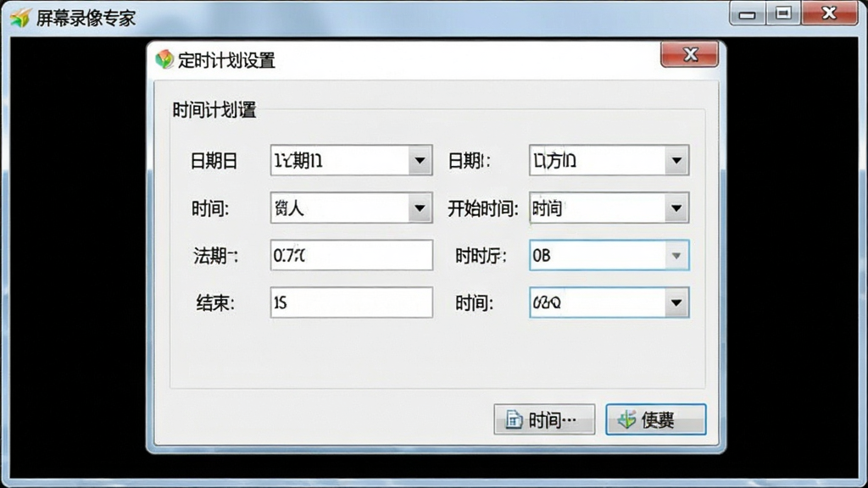
Task: Focus the 结束 text field showing 1S
Action: (352, 302)
